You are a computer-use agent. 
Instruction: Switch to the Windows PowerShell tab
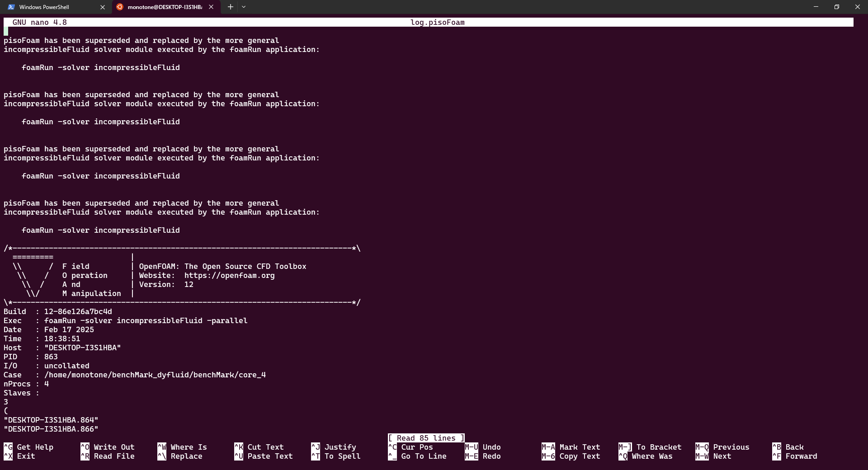pos(57,7)
